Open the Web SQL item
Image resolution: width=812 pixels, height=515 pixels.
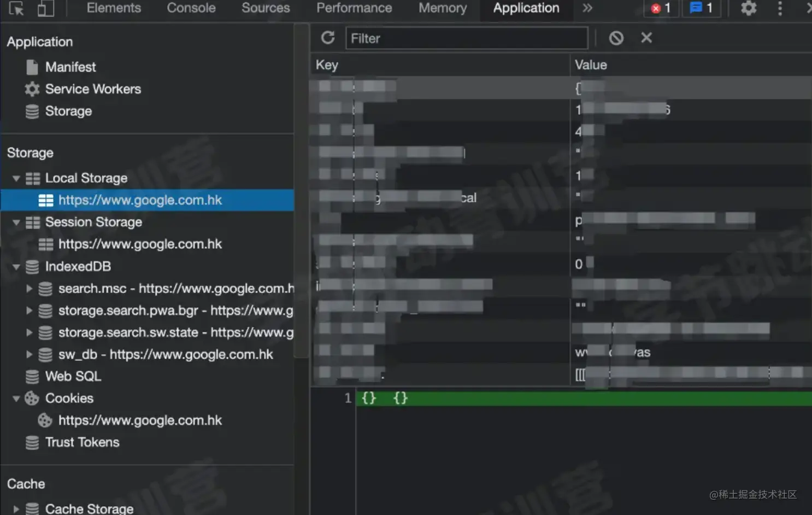click(x=73, y=377)
